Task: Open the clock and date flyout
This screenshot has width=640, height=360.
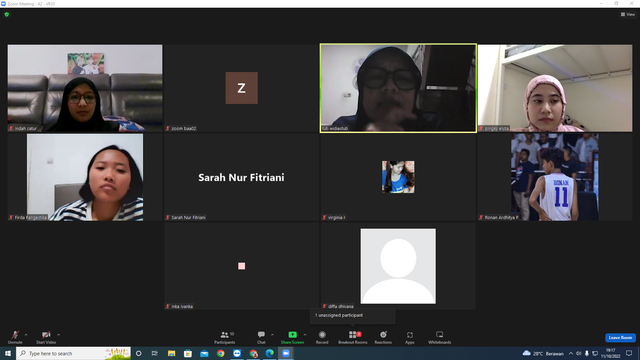Action: (611, 353)
